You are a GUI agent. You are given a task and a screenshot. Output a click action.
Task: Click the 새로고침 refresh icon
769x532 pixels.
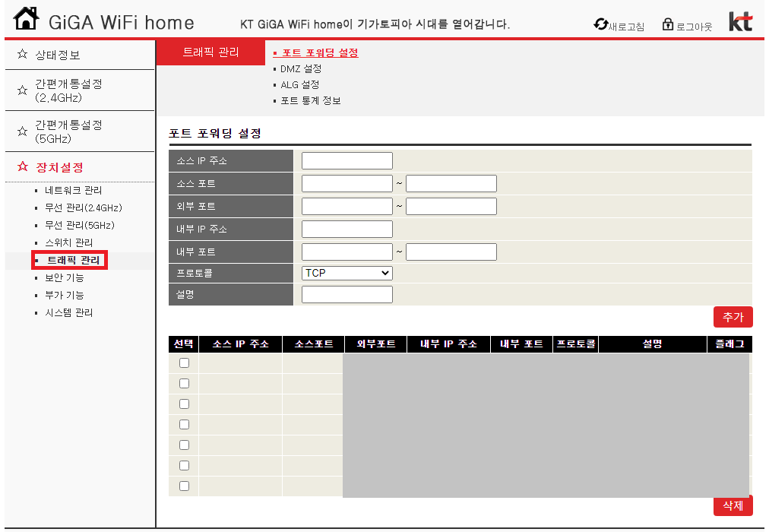(600, 24)
